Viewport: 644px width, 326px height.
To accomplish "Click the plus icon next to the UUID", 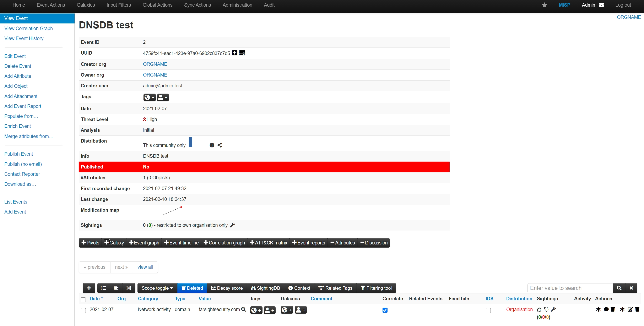I will (234, 53).
